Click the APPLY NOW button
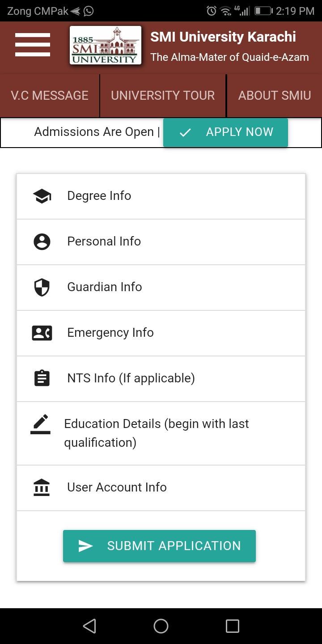 click(225, 132)
